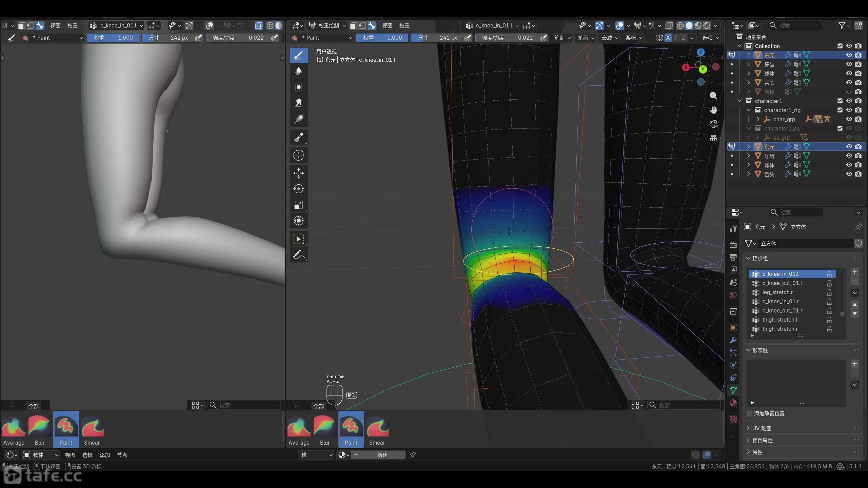The height and width of the screenshot is (488, 868).
Task: Open the 选择 menu in the bottom editor
Action: point(87,455)
